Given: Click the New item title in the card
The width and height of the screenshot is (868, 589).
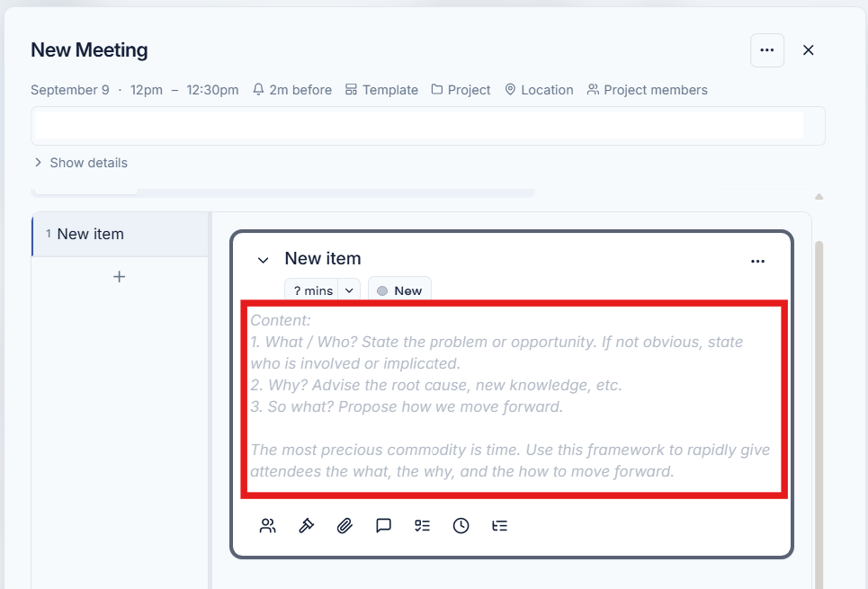Looking at the screenshot, I should click(x=323, y=258).
